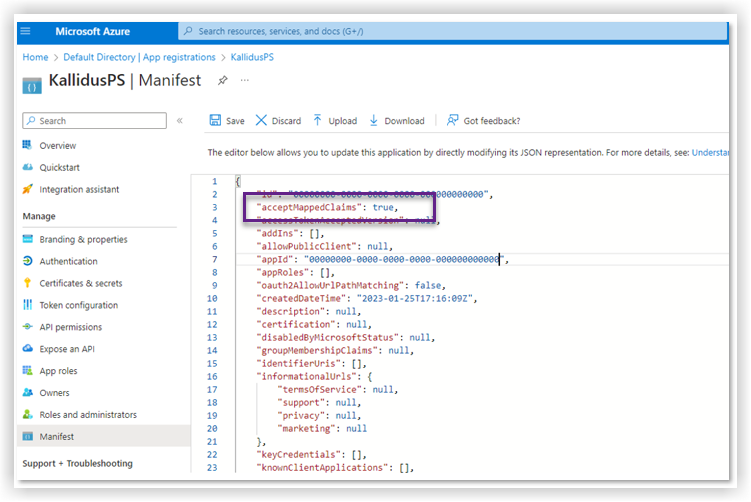
Task: Click the allowPublicClient null value
Action: (x=378, y=246)
